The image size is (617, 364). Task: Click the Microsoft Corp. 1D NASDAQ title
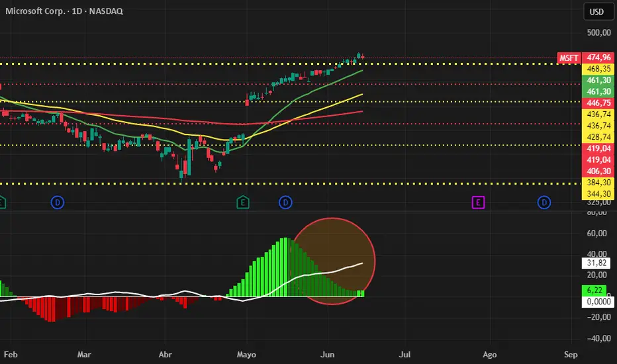point(64,11)
